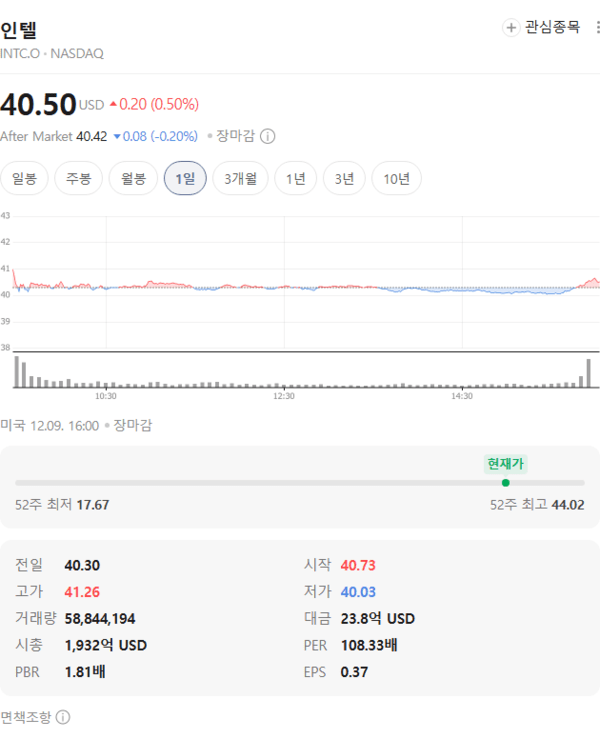Click the tall closing volume bar

pos(588,373)
